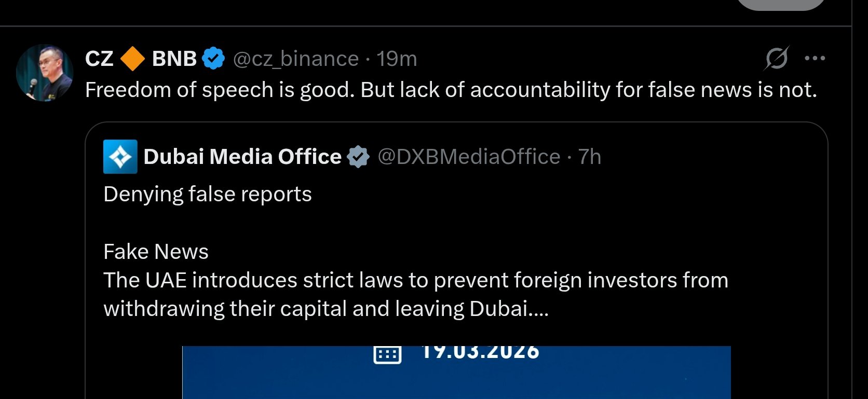Click the orange diamond in CZ's name
Image resolution: width=868 pixels, height=399 pixels.
(x=132, y=59)
